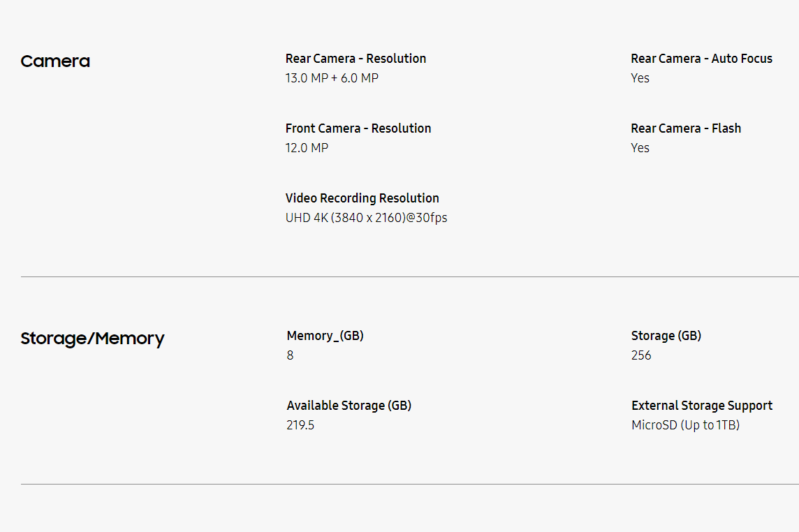The height and width of the screenshot is (532, 799).
Task: Click the External Storage Support label
Action: coord(701,406)
